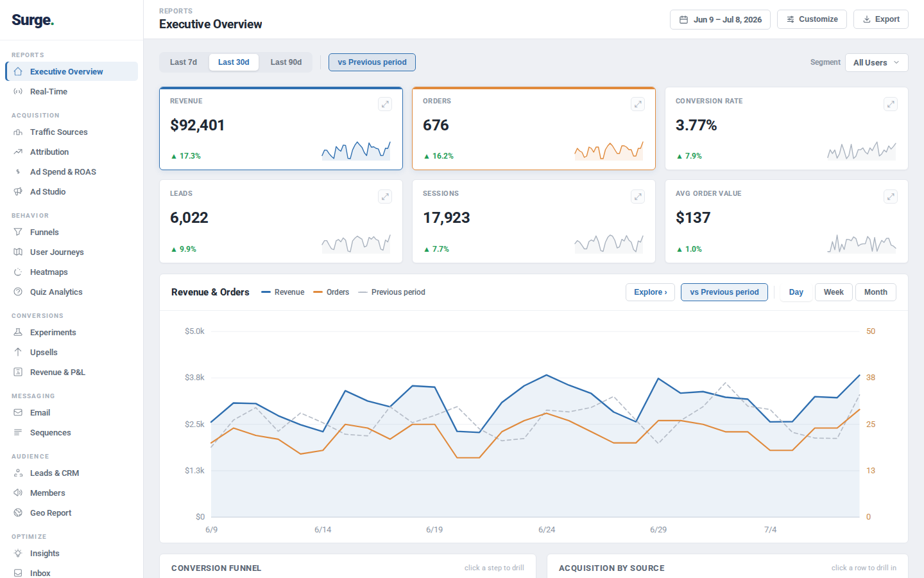The image size is (924, 578).
Task: Open the Jun 9 – Jul 8 date picker
Action: click(721, 19)
